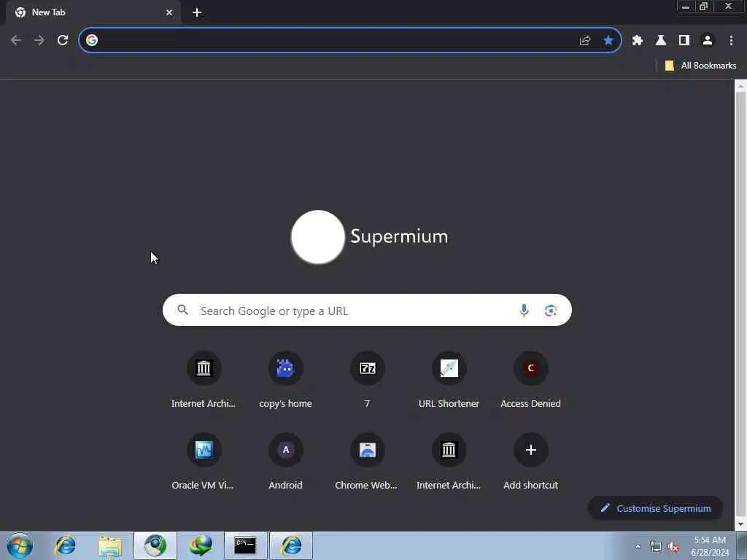Screen dimensions: 747x560
Task: Show hidden system tray icons
Action: 638,546
